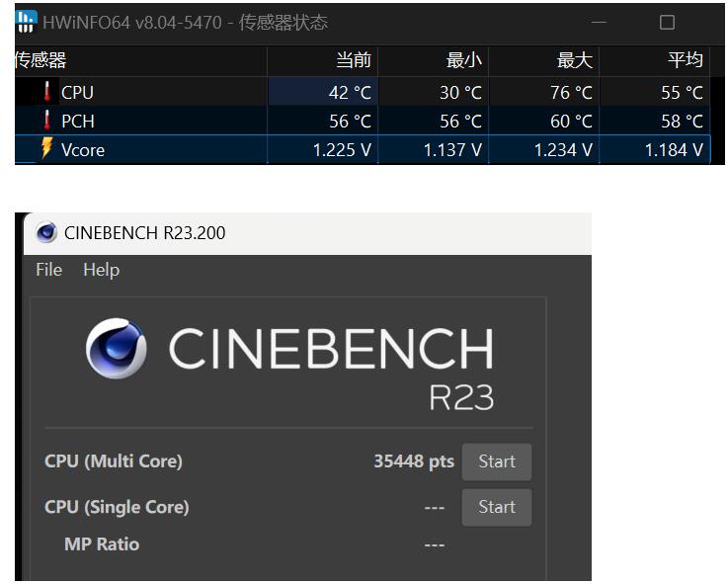Click Vcore average value 1.184 V
The width and height of the screenshot is (728, 584).
point(674,150)
